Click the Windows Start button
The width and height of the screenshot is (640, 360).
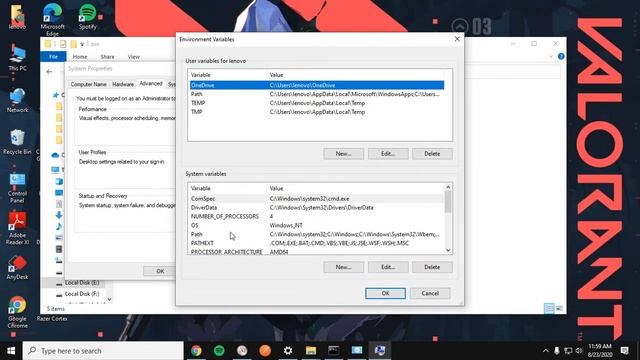point(11,351)
